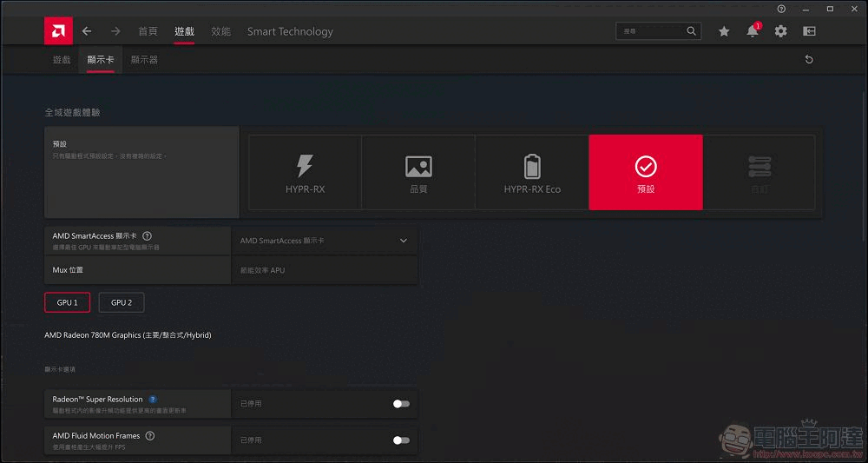Switch to the 顯示卡 sub-tab
Viewport: 868px width, 463px height.
101,60
